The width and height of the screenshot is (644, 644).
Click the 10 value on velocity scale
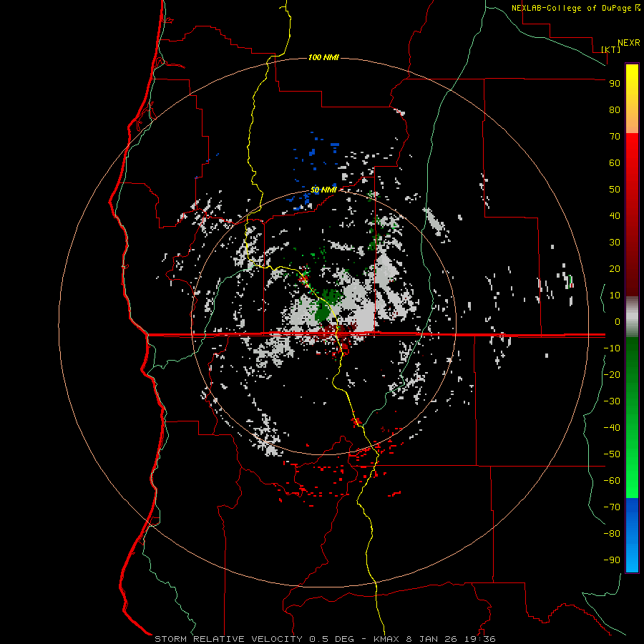point(615,296)
